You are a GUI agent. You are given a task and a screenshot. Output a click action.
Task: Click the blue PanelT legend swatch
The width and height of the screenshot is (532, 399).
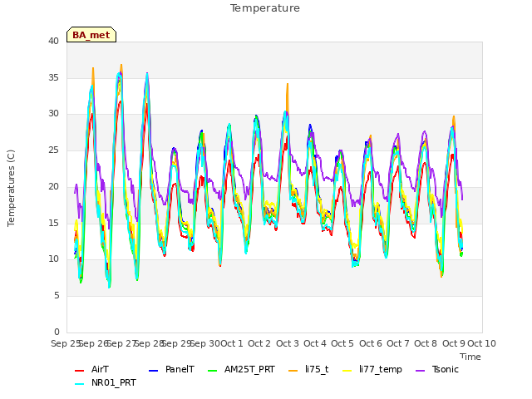coord(153,370)
